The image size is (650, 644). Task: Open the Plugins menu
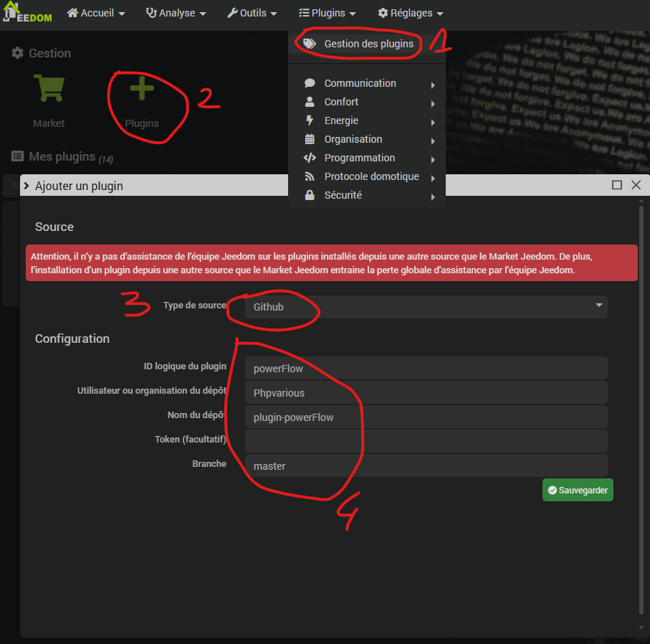click(x=327, y=14)
